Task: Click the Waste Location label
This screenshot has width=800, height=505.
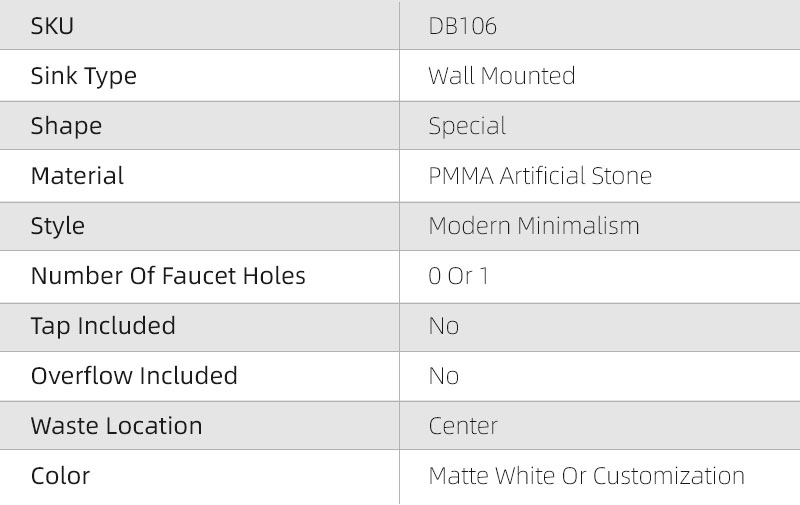Action: point(116,426)
